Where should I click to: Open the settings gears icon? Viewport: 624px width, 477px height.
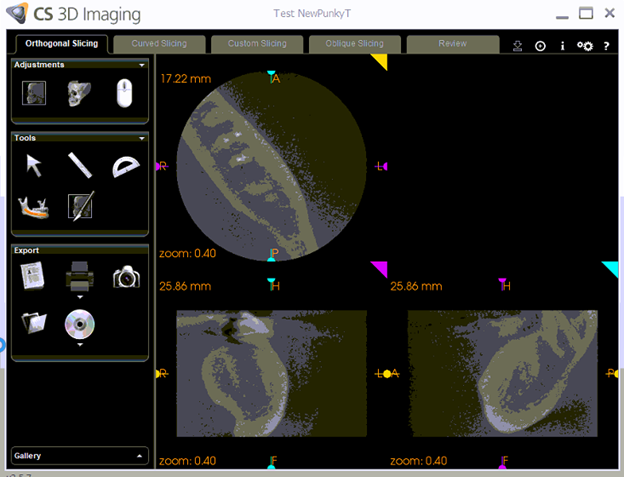point(585,46)
